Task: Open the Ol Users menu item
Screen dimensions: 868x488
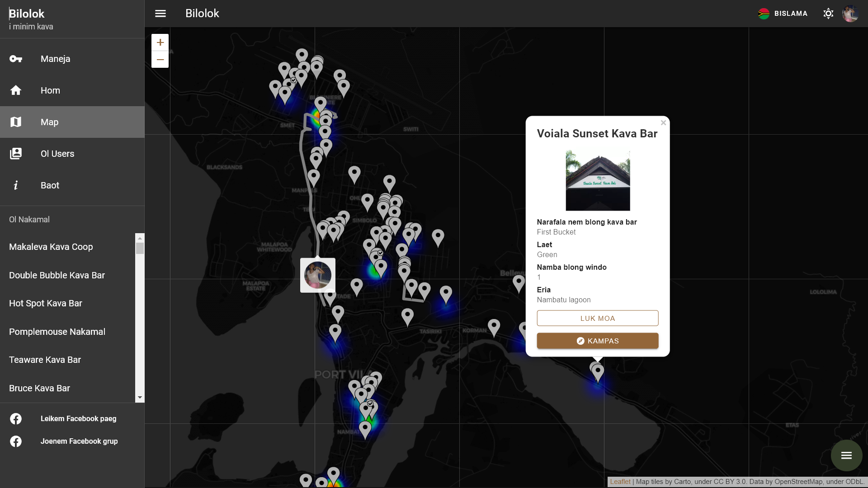Action: coord(72,154)
